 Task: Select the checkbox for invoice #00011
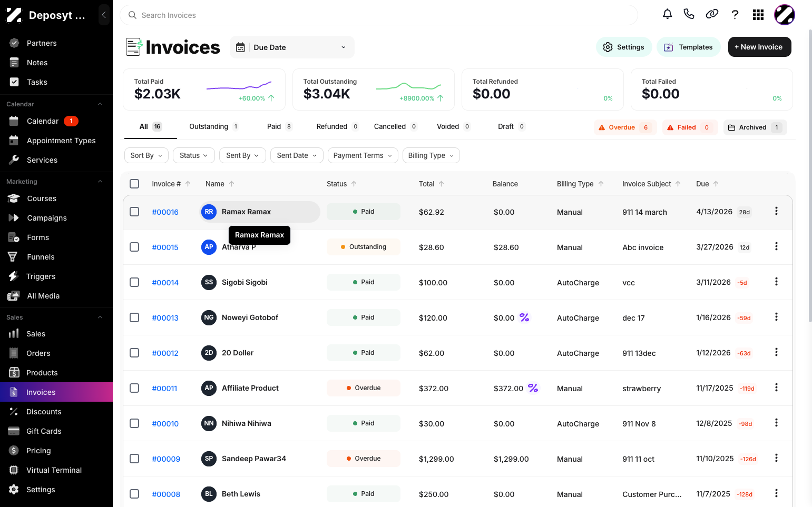(x=134, y=388)
